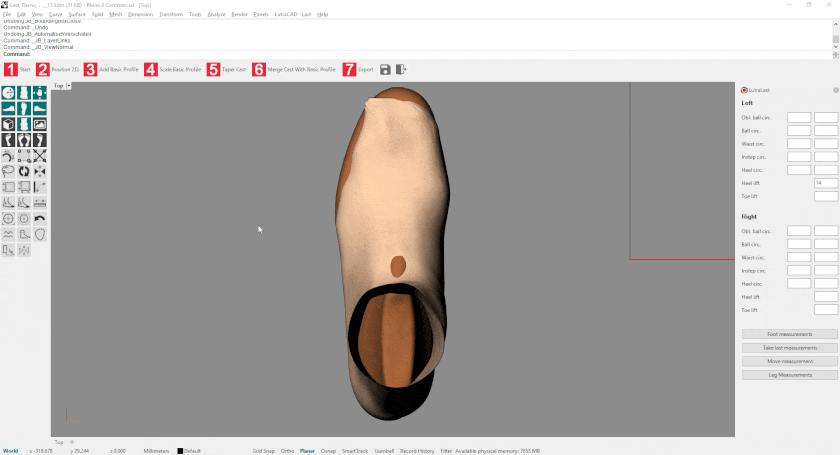Switch to left-facing shoe side view icon
This screenshot has width=840, height=455.
tap(8, 109)
